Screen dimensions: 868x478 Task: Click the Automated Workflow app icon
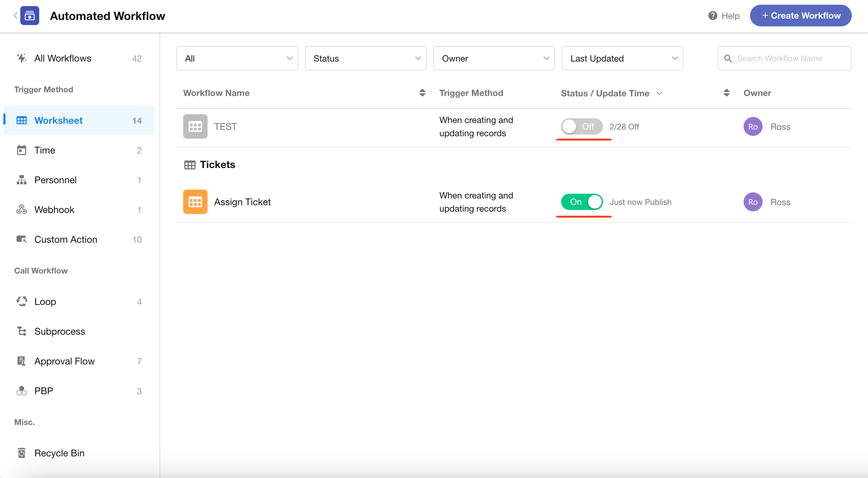point(30,16)
